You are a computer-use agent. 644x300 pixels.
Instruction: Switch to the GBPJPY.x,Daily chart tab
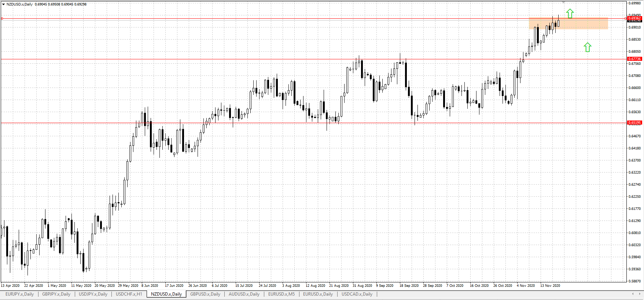point(56,294)
